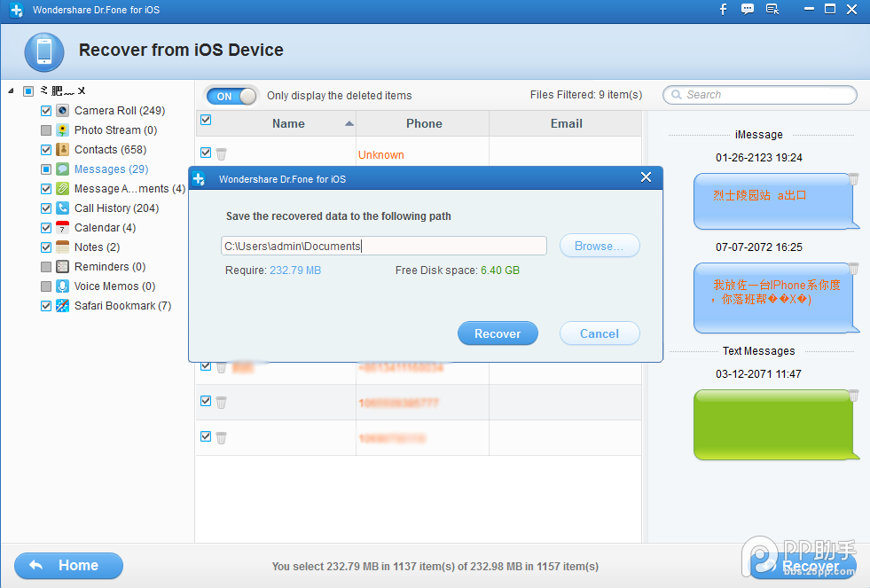
Task: Select Calendar (4) in sidebar
Action: [x=105, y=227]
